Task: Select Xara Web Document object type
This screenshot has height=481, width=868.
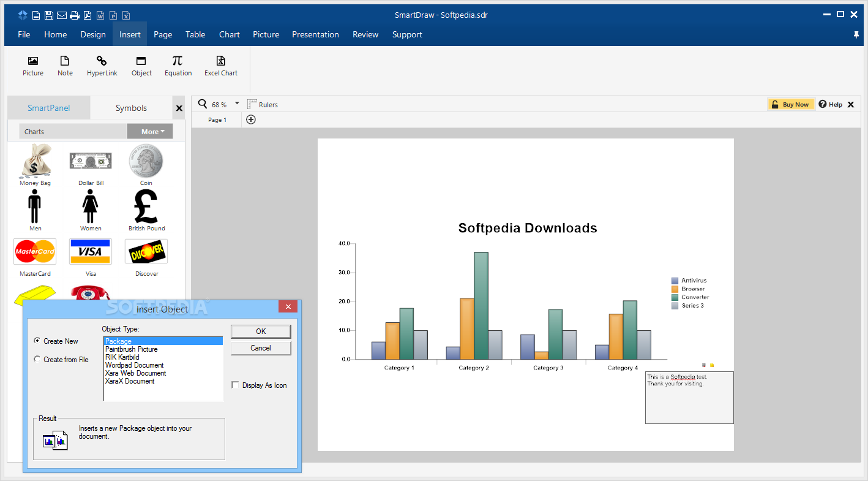Action: click(x=163, y=373)
